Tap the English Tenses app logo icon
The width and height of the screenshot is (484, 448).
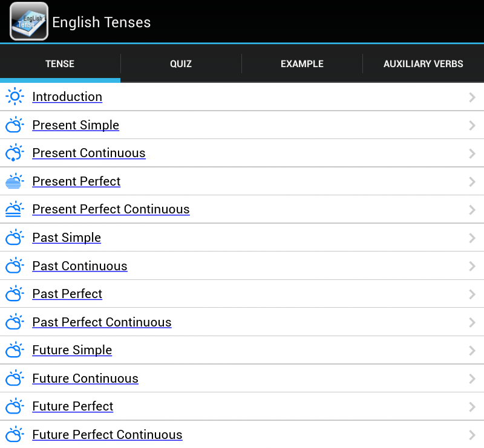tap(29, 22)
